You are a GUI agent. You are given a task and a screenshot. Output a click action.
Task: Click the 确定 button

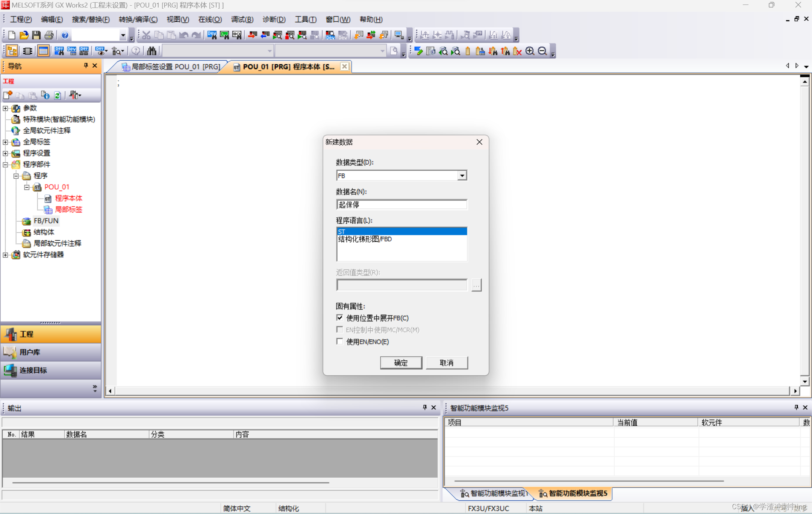(401, 362)
